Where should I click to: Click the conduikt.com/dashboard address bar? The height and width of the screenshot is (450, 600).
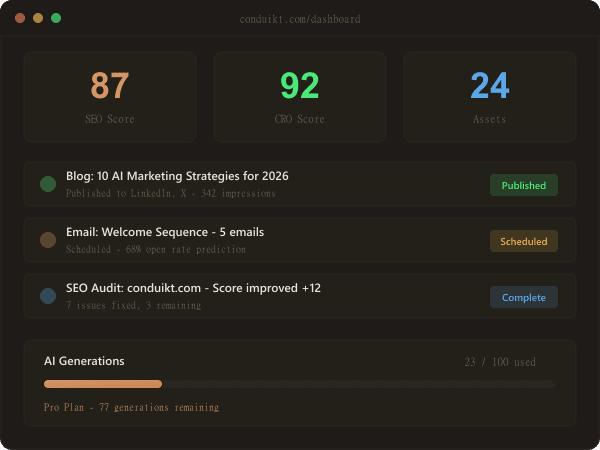click(300, 19)
